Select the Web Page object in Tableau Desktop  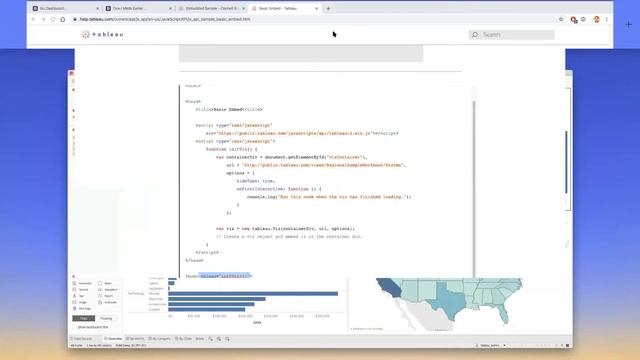coord(82,309)
